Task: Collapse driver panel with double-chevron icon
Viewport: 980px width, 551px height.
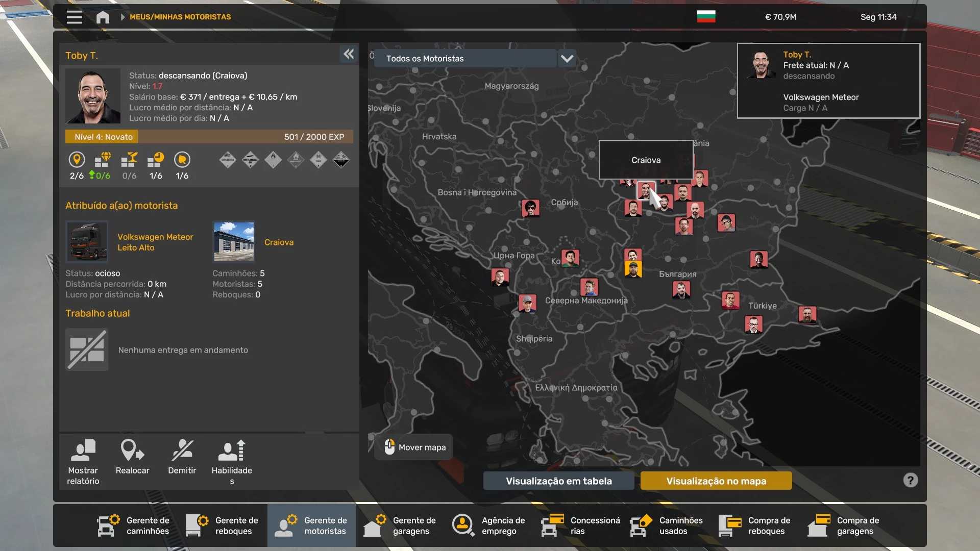Action: (x=349, y=54)
